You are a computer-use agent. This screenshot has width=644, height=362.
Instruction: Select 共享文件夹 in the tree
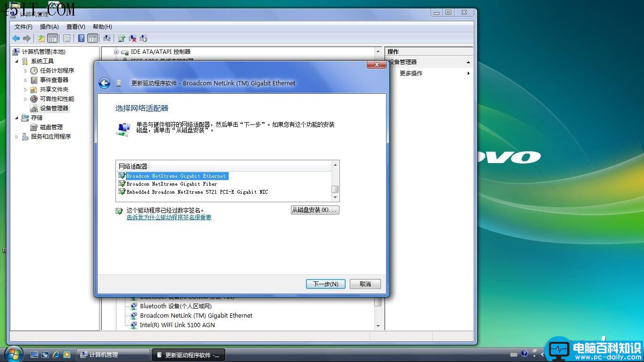coord(54,90)
